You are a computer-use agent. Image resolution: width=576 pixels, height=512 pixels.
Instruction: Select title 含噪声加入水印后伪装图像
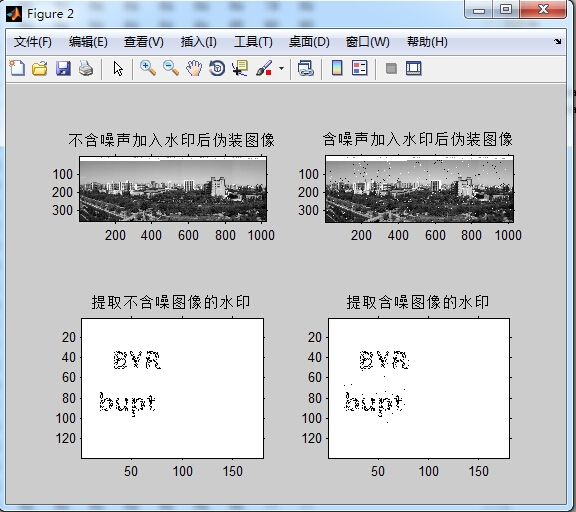418,139
